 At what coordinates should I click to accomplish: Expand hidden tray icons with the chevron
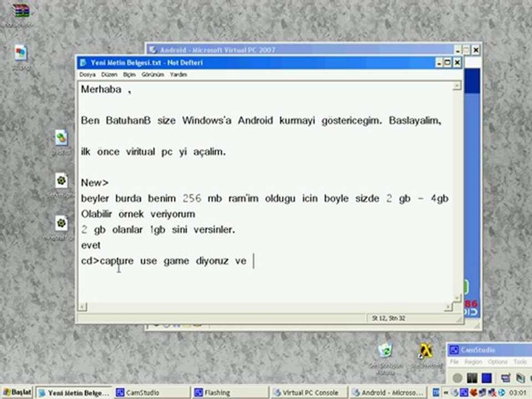click(446, 392)
